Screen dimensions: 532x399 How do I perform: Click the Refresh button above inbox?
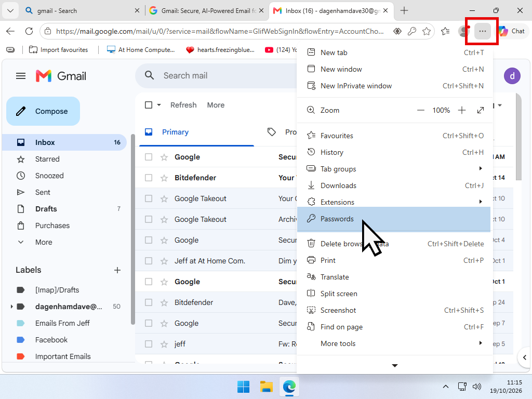click(183, 105)
